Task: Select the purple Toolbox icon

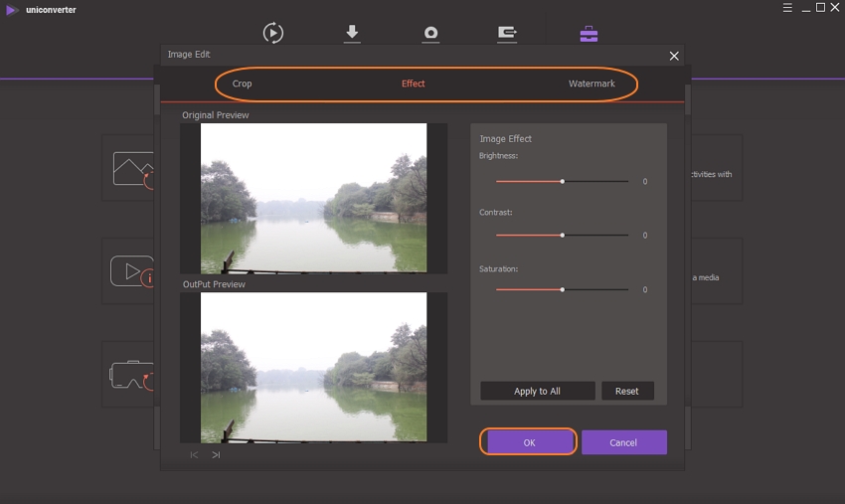Action: [x=589, y=33]
